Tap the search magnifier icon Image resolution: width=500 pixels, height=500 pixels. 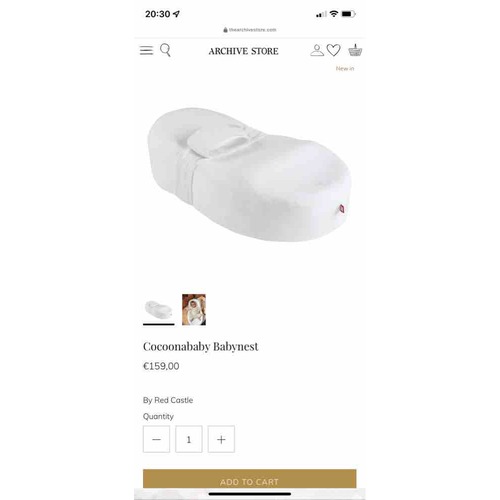tap(165, 51)
